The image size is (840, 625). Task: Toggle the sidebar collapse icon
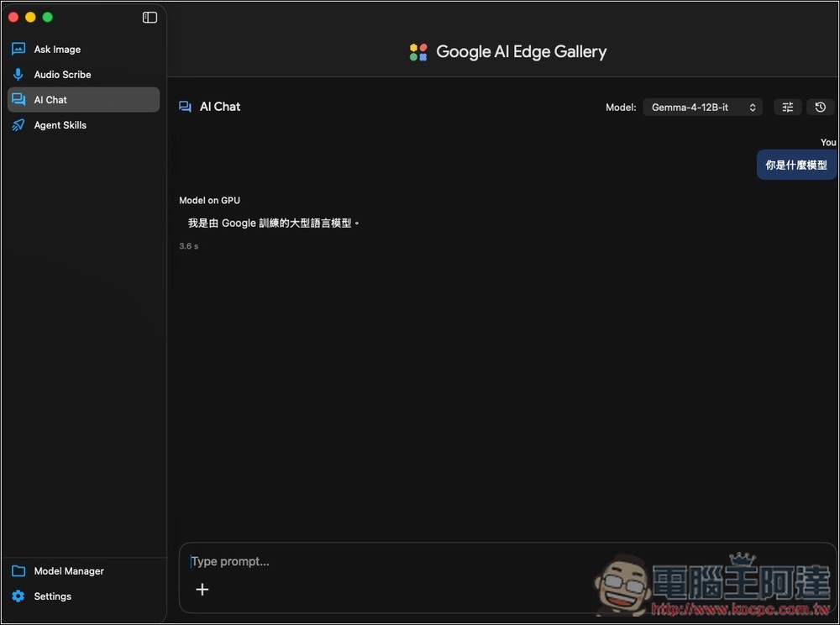(x=150, y=17)
